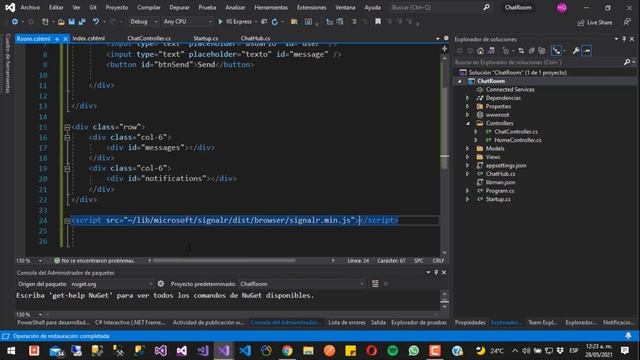Switch to the ChatHub.cs editor tab
This screenshot has height=360, width=640.
click(x=255, y=38)
